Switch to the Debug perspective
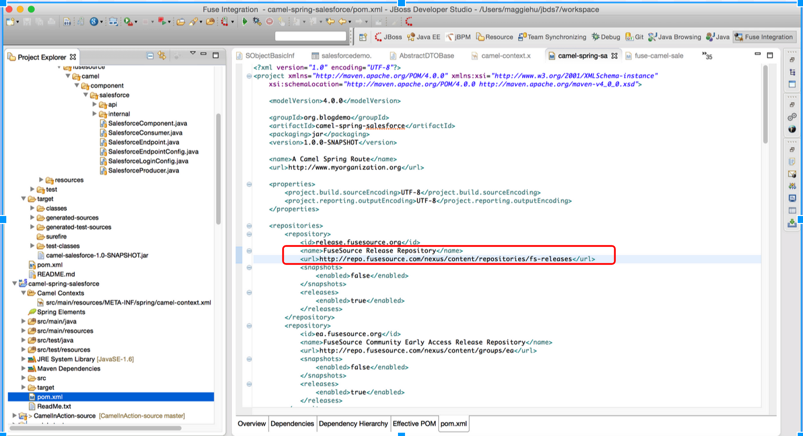This screenshot has height=436, width=803. tap(606, 37)
